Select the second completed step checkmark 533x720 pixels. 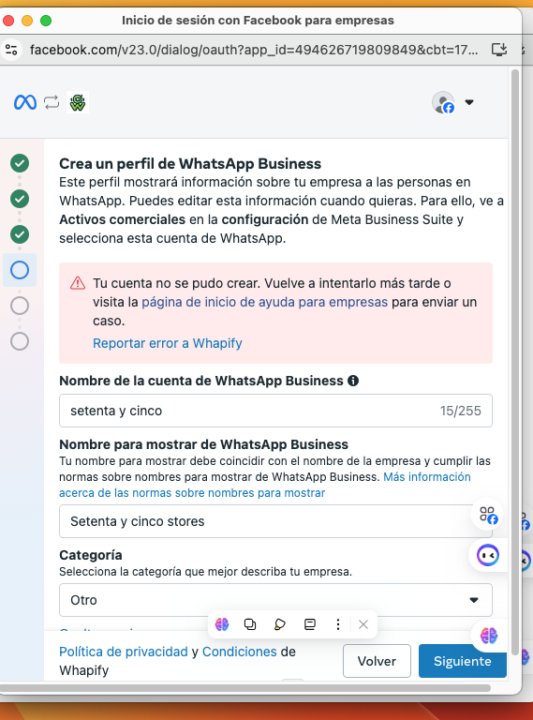[x=20, y=199]
